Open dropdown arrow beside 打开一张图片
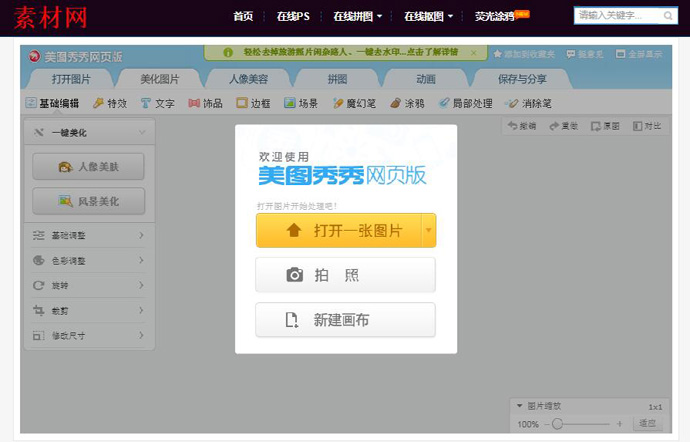 click(429, 230)
